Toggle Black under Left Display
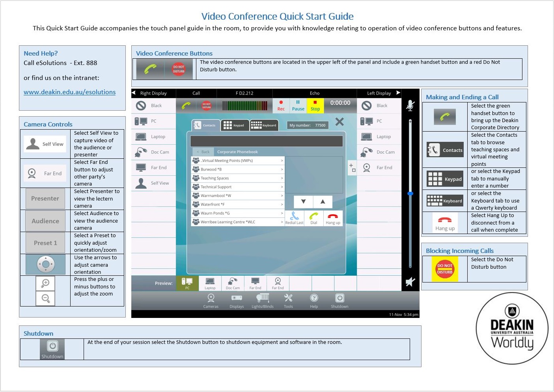The image size is (554, 392). [x=379, y=106]
